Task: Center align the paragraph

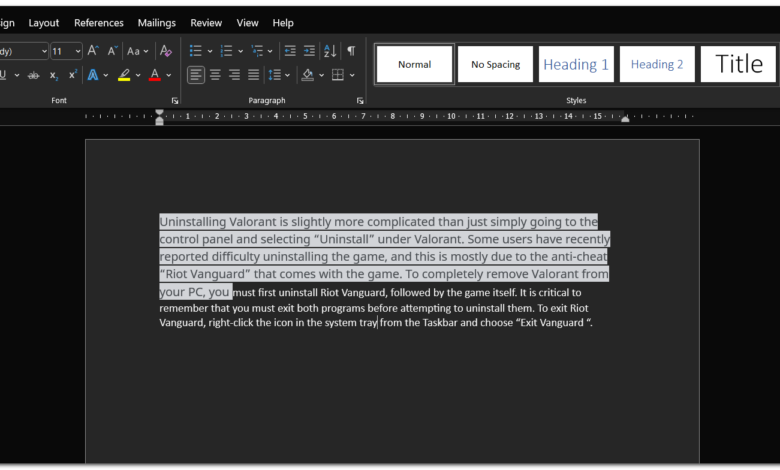Action: tap(215, 75)
